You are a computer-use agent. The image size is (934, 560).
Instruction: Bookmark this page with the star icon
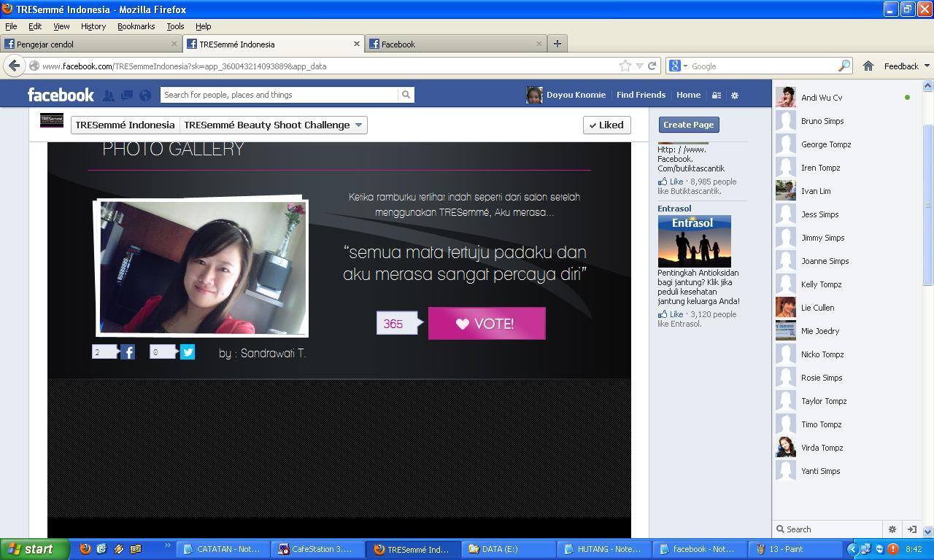625,66
